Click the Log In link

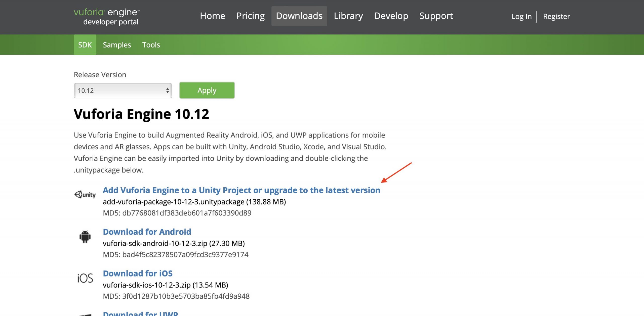click(521, 16)
